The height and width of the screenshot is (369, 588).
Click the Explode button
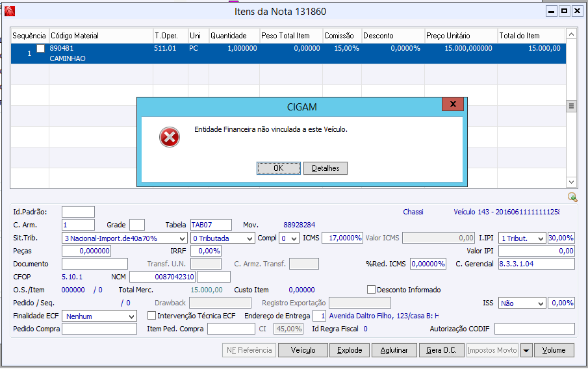pos(350,350)
